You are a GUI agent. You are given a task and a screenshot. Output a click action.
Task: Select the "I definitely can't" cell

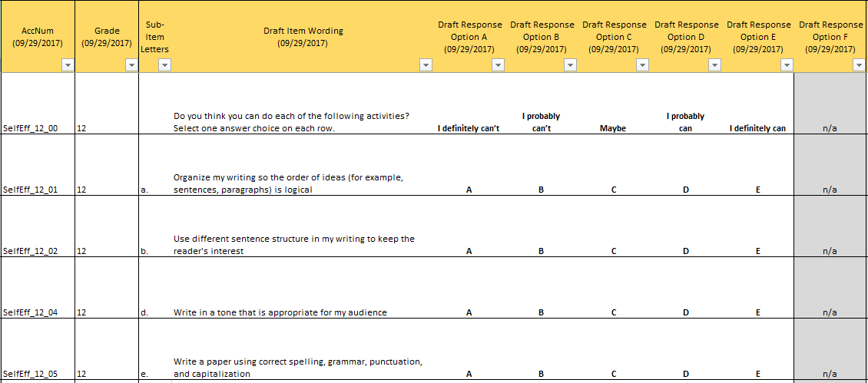(x=469, y=128)
